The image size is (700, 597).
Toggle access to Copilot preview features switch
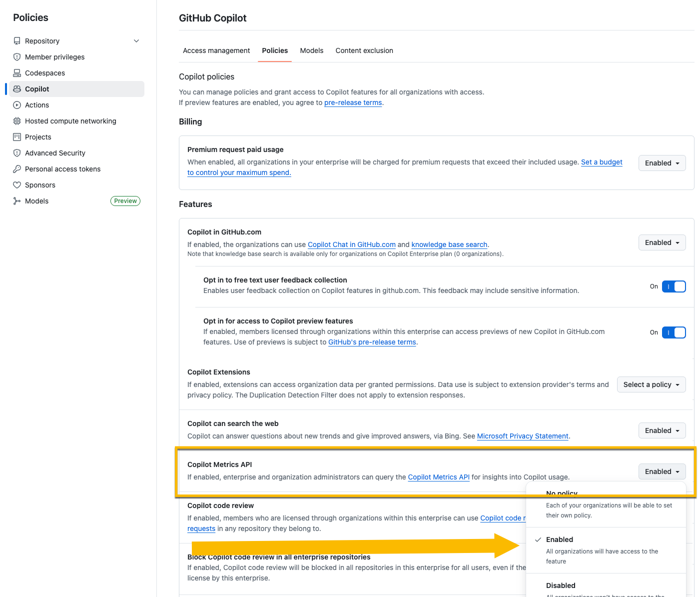tap(674, 332)
